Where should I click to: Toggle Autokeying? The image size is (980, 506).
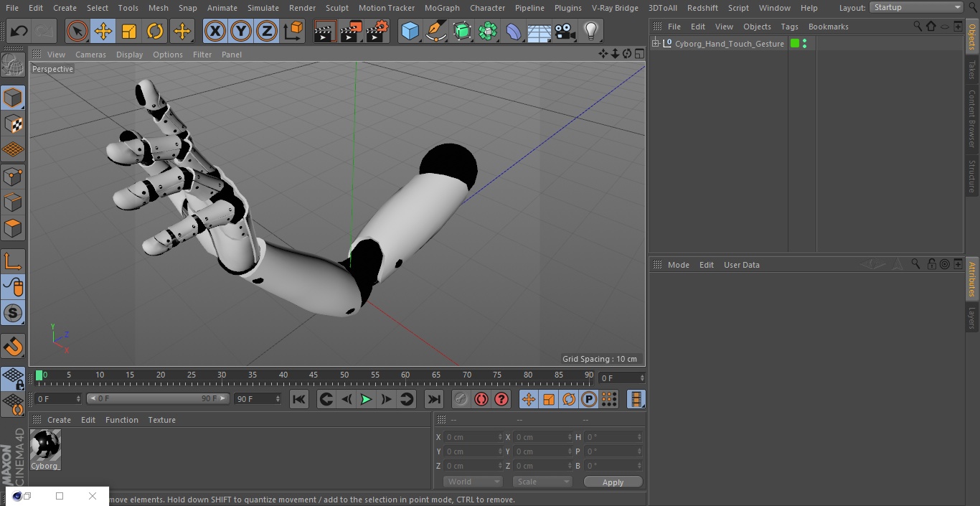[481, 399]
